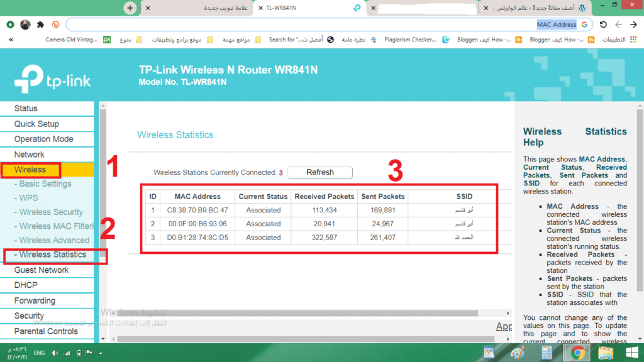Close the TL-WR841N tab
The height and width of the screenshot is (362, 644).
click(x=260, y=8)
